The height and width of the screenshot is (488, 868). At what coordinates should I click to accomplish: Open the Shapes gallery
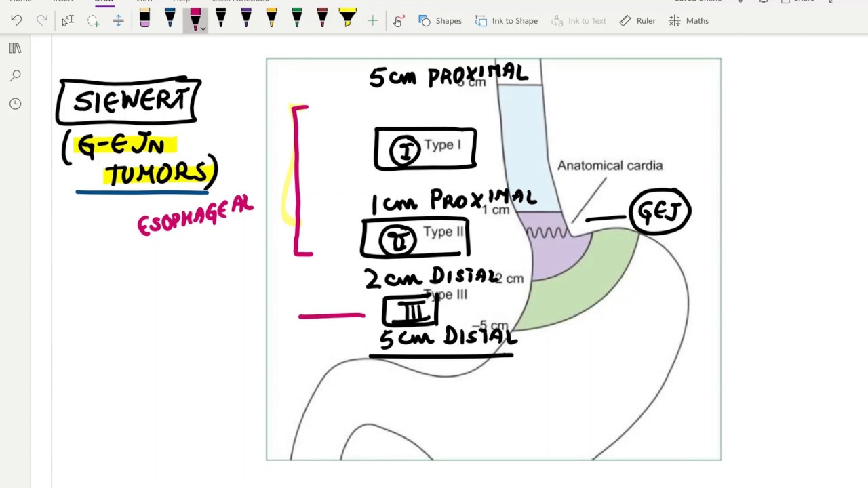440,21
